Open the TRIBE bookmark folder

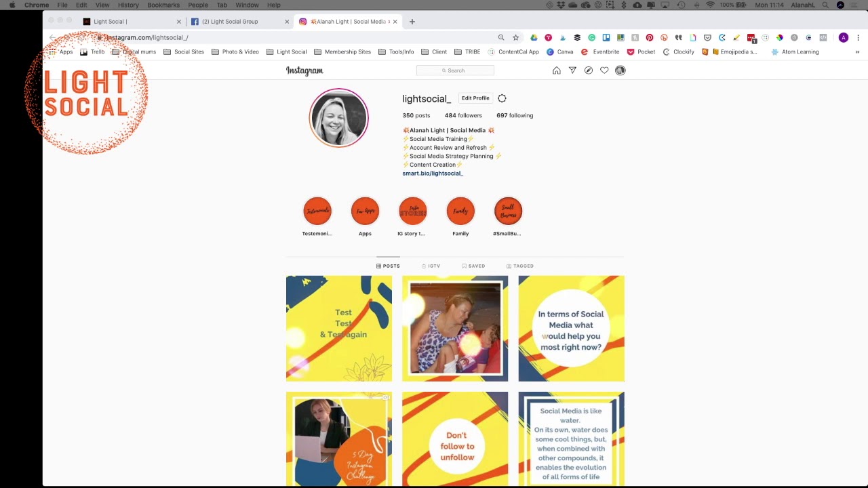point(467,52)
